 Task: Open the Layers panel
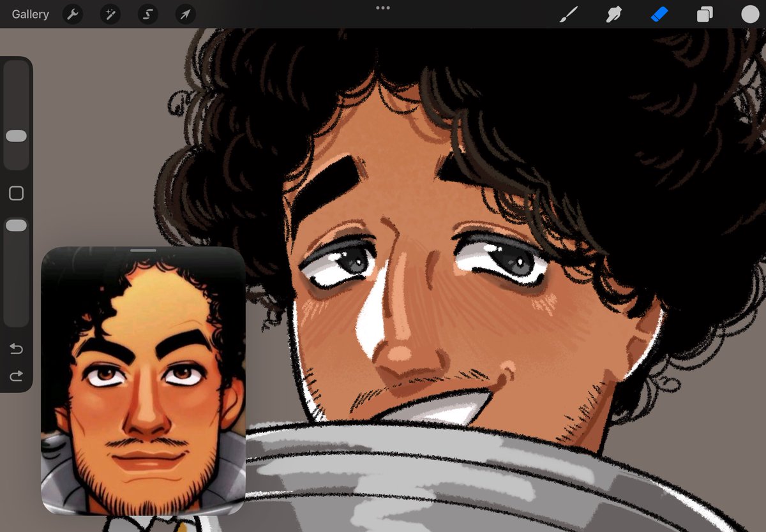click(705, 14)
